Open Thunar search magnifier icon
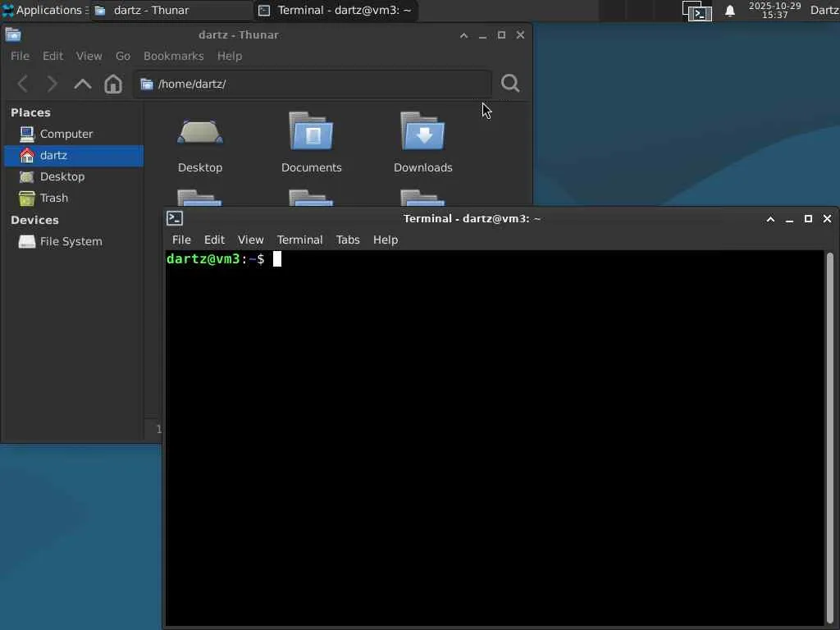The width and height of the screenshot is (840, 630). [510, 83]
